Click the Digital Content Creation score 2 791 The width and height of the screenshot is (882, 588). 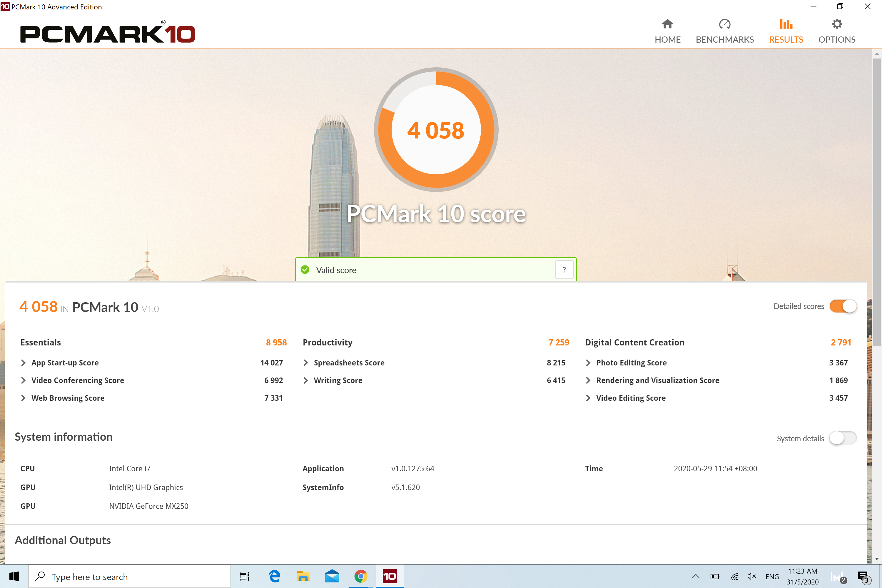click(x=841, y=343)
